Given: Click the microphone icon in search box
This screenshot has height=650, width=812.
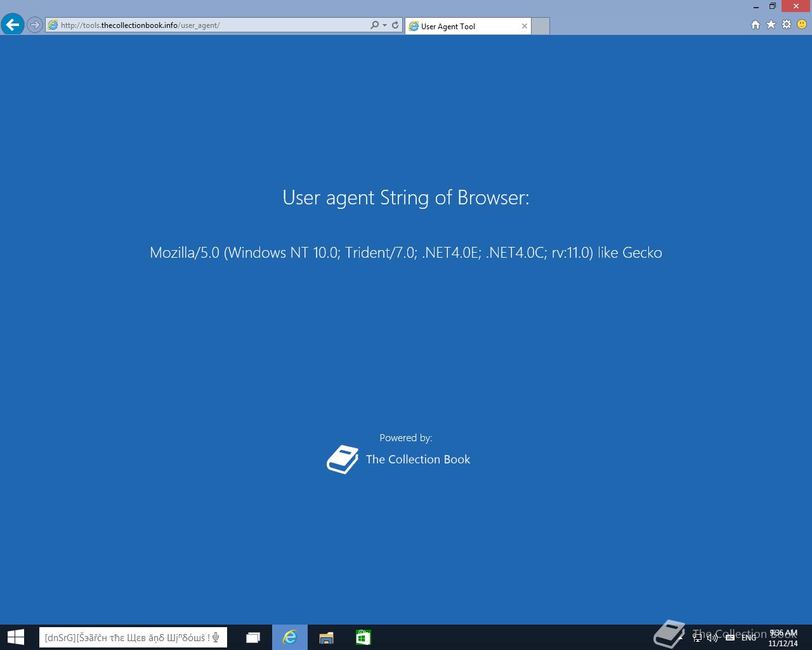Looking at the screenshot, I should 216,637.
